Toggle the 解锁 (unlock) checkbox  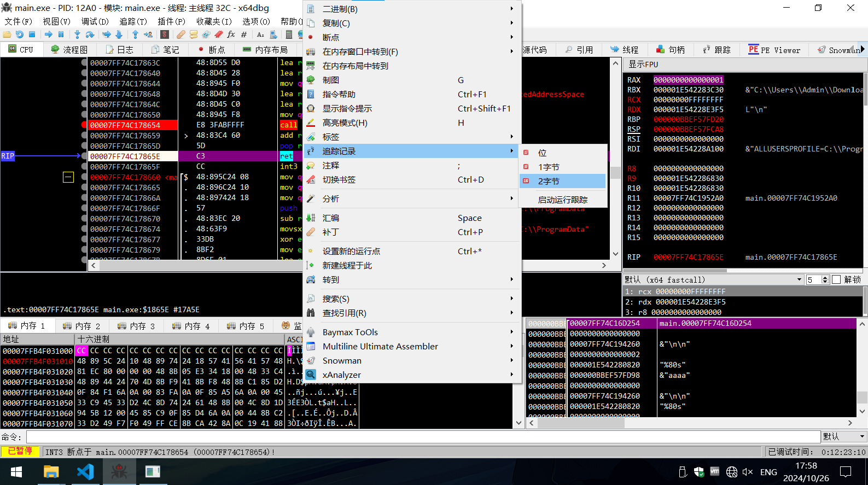(836, 279)
